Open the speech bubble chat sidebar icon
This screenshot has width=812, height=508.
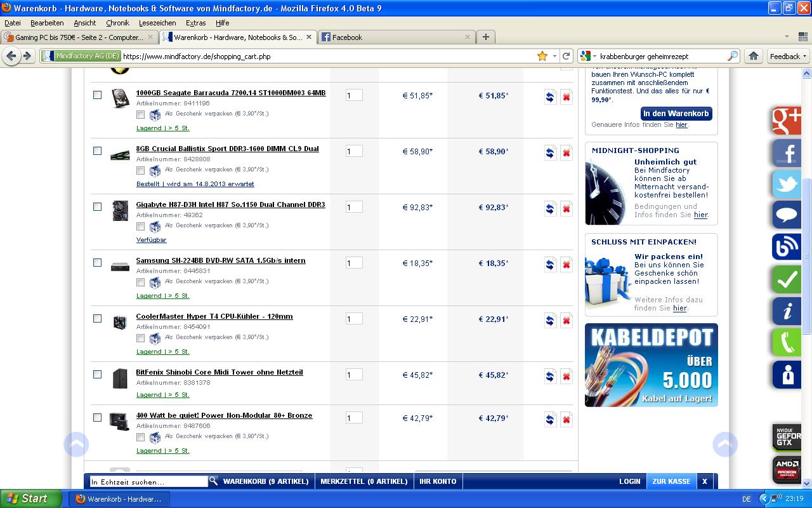787,215
